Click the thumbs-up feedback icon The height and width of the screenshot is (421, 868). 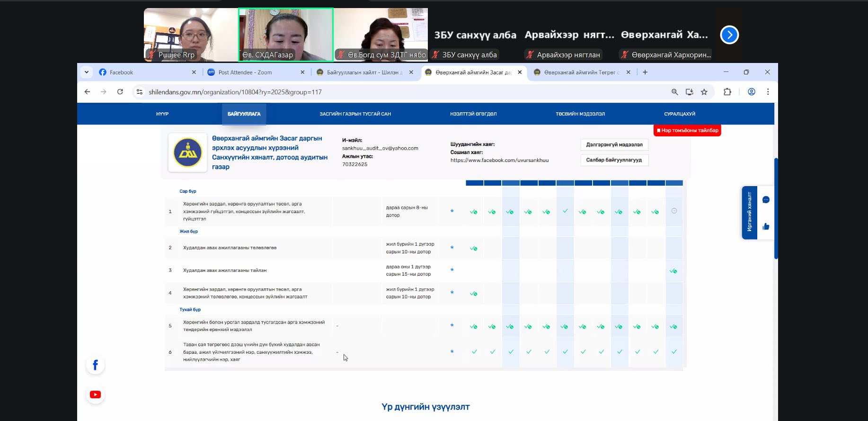click(766, 226)
